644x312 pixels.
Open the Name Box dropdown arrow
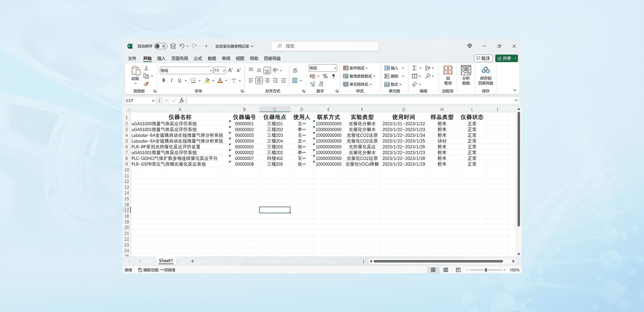pyautogui.click(x=153, y=101)
